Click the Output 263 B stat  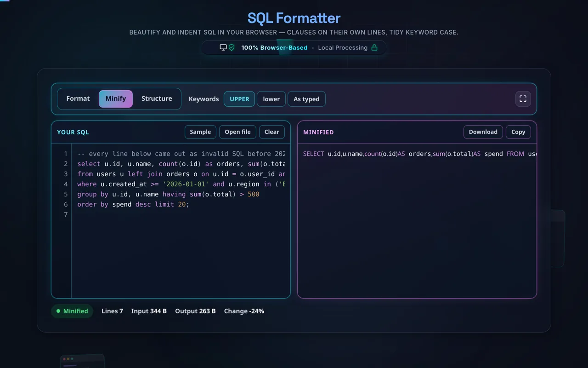pyautogui.click(x=195, y=311)
